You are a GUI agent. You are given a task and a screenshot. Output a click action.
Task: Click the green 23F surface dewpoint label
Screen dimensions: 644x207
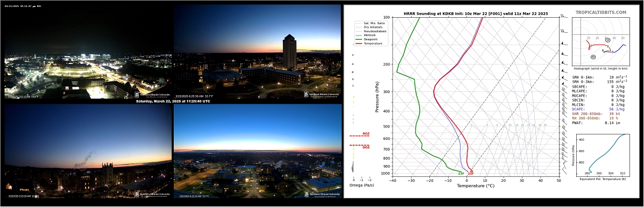461,174
